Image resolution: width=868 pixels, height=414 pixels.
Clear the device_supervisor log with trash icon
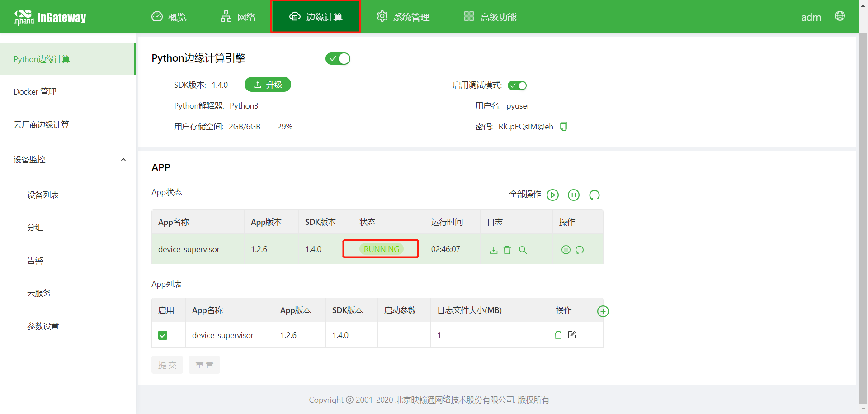[x=507, y=250]
